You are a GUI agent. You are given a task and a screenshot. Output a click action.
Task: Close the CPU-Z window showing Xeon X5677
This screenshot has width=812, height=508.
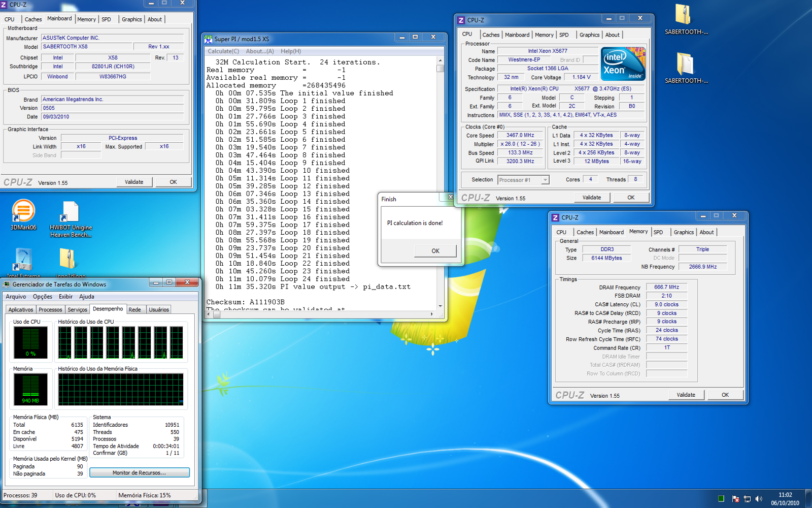(x=640, y=18)
